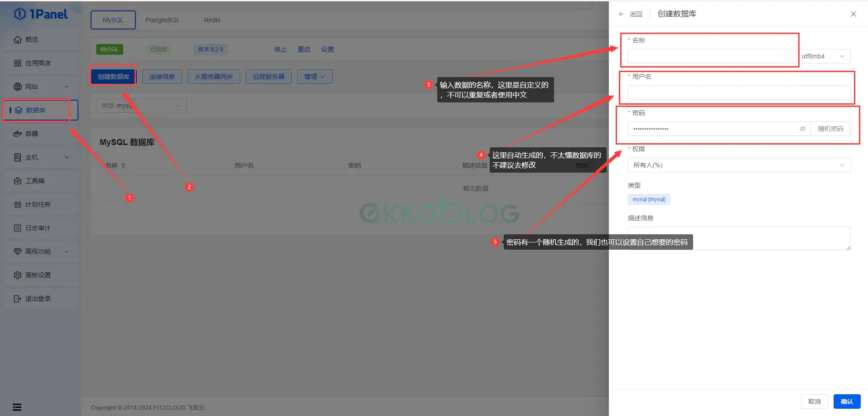Click the 主机 host server icon
Viewport: 868px width, 416px height.
18,157
